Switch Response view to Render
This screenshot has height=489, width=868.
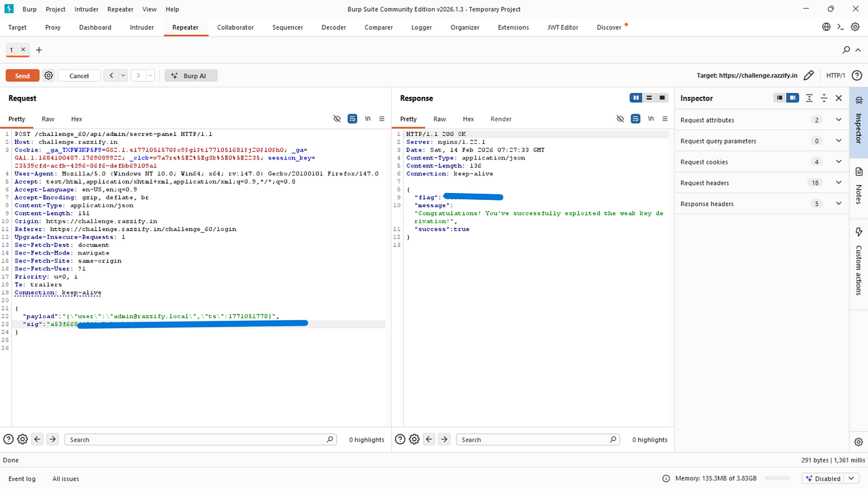[501, 119]
